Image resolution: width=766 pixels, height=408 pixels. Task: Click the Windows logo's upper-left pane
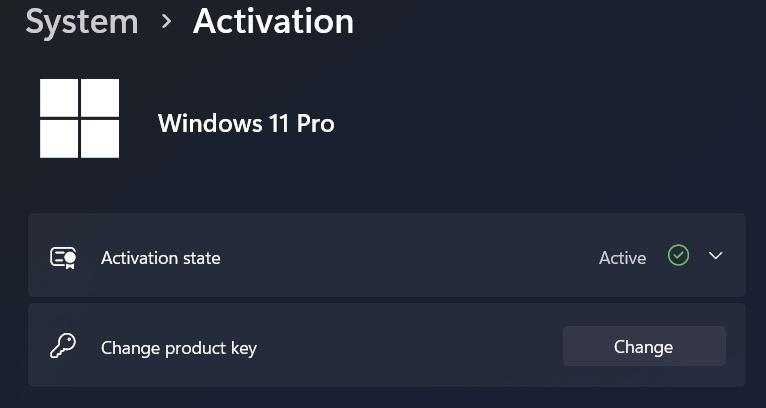[59, 98]
